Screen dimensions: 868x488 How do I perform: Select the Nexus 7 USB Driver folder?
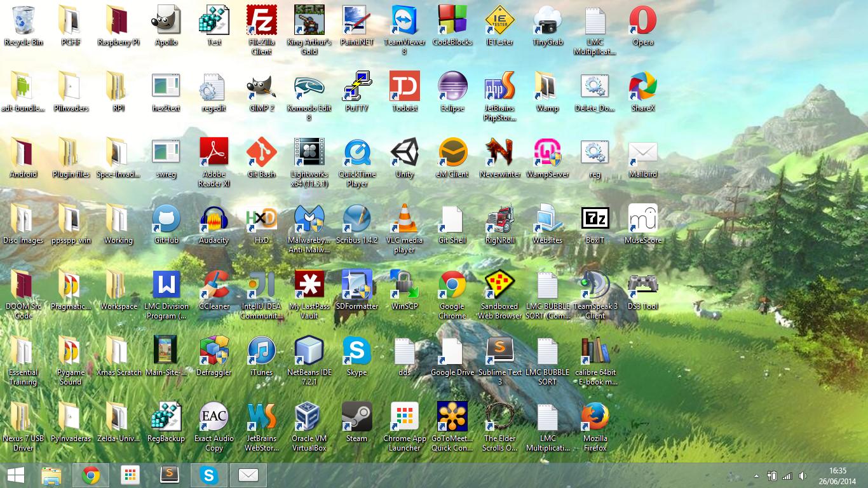[24, 426]
